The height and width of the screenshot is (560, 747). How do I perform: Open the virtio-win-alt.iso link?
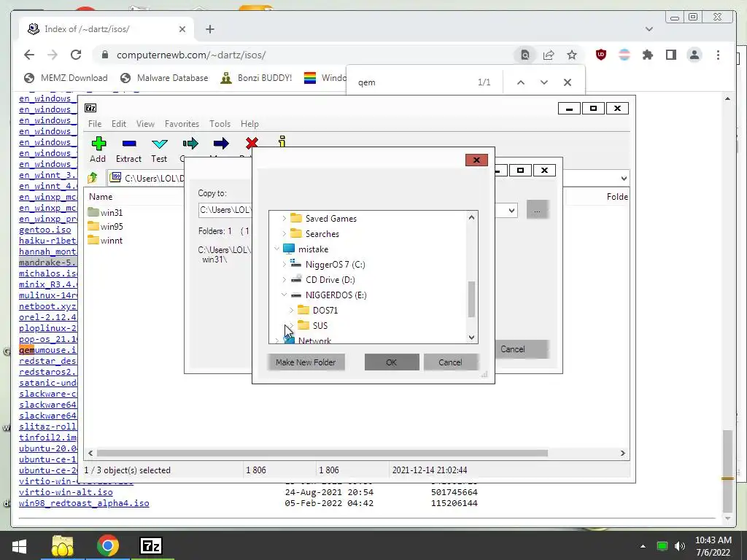tap(66, 492)
